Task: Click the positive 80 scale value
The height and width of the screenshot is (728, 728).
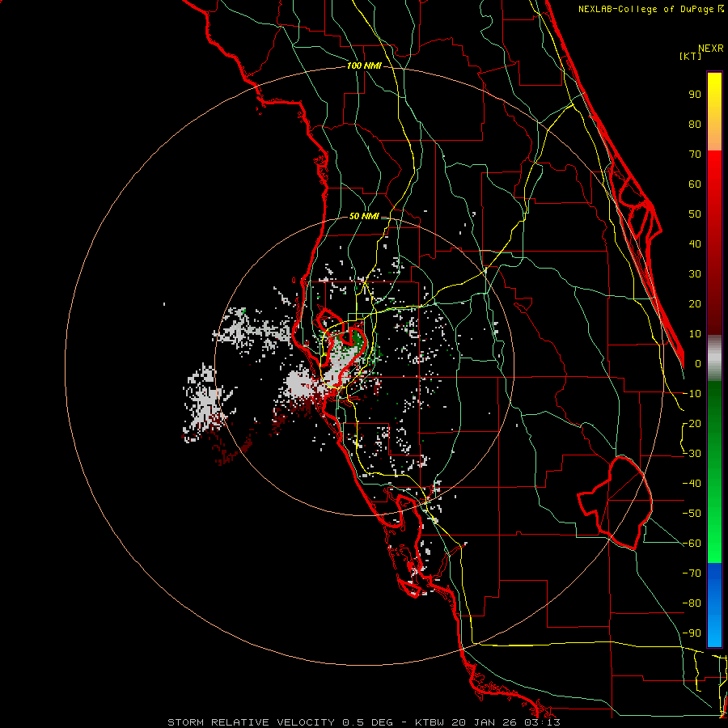Action: click(695, 124)
